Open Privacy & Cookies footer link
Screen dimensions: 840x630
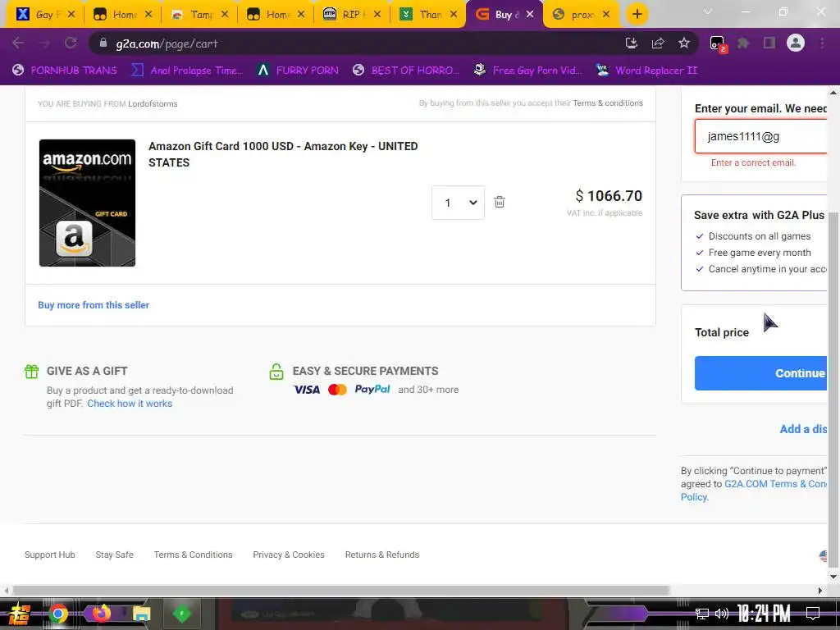288,555
